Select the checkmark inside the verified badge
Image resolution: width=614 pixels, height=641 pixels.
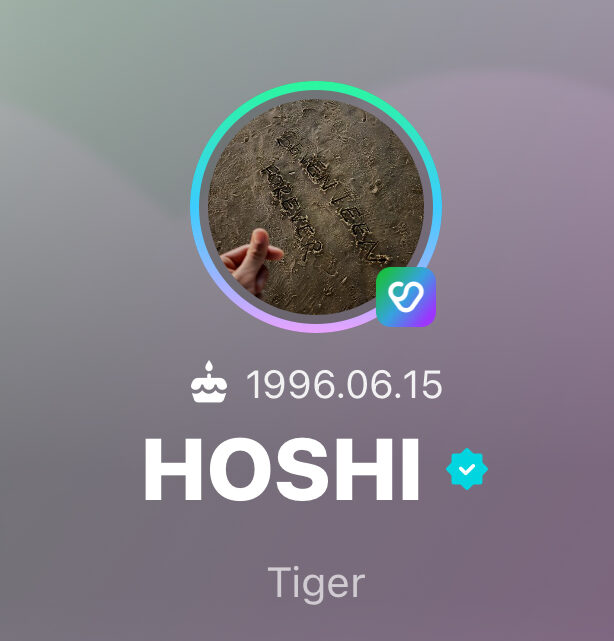467,469
